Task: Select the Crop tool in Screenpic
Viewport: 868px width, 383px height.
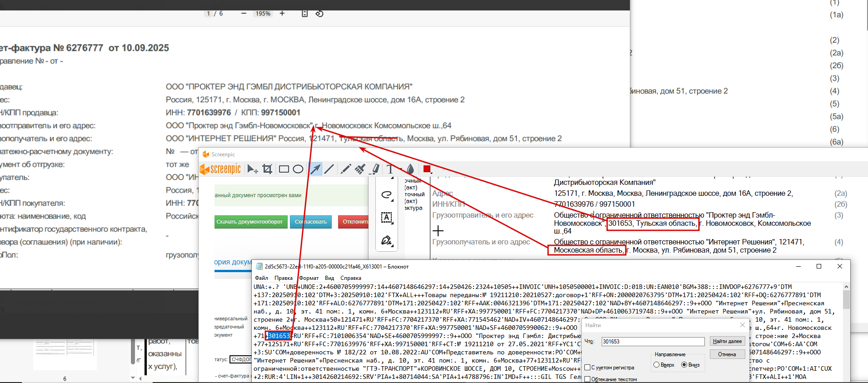Action: [x=267, y=169]
